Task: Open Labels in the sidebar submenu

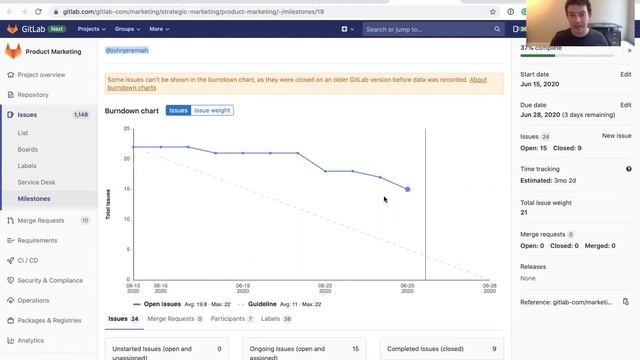Action: (27, 166)
